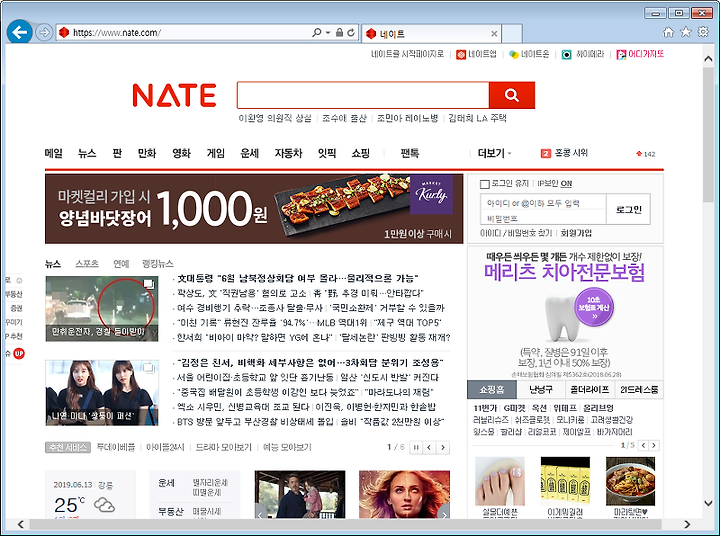
Task: Switch to the 스포츠 news tab
Action: point(87,264)
